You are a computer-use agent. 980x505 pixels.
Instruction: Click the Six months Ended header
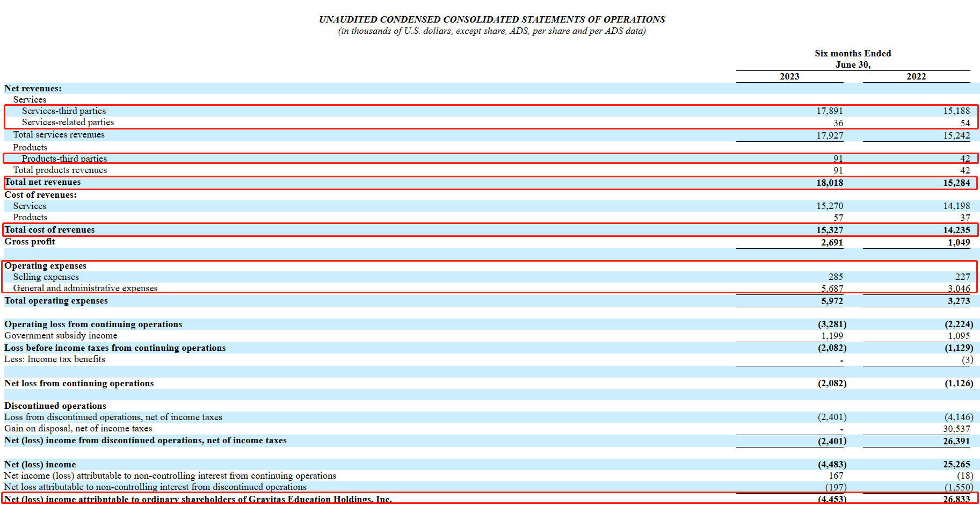853,53
